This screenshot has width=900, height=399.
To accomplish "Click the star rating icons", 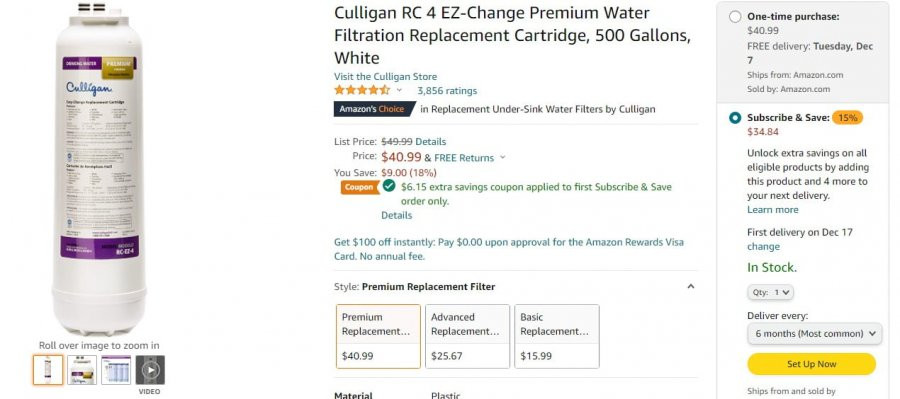I will pyautogui.click(x=362, y=90).
